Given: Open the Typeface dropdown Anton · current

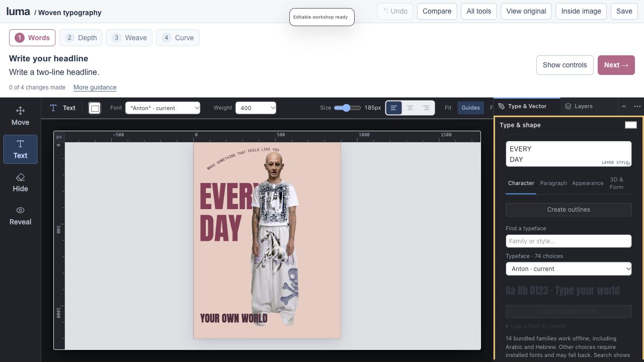Looking at the screenshot, I should [x=569, y=269].
